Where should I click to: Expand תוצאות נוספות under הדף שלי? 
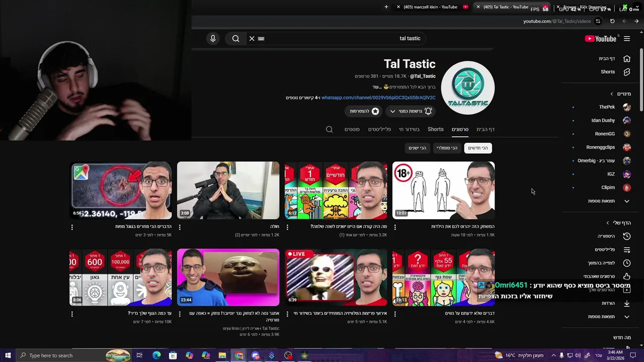pos(609,317)
